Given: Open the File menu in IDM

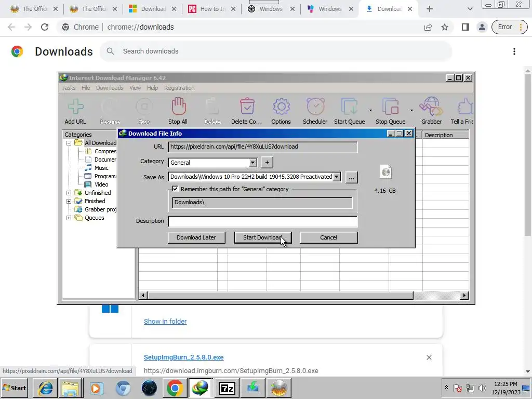Looking at the screenshot, I should pyautogui.click(x=86, y=88).
